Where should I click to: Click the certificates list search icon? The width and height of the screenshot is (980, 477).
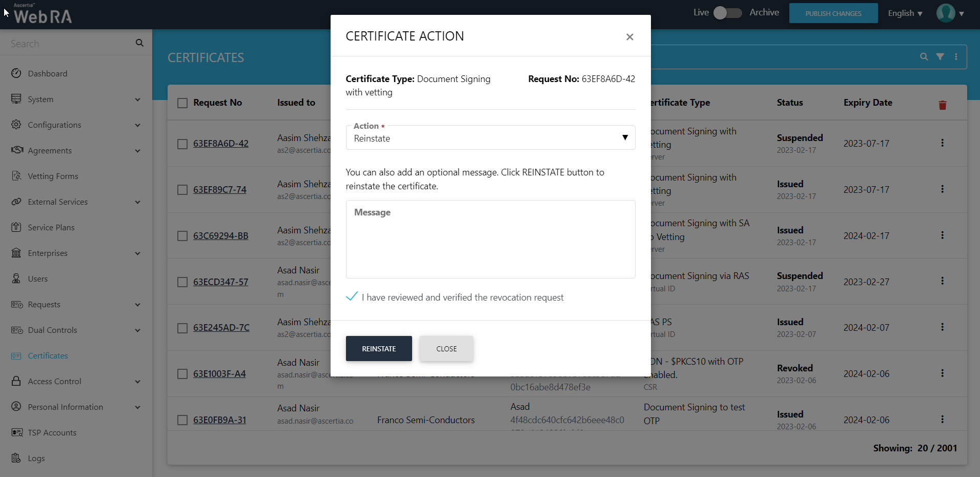[924, 57]
